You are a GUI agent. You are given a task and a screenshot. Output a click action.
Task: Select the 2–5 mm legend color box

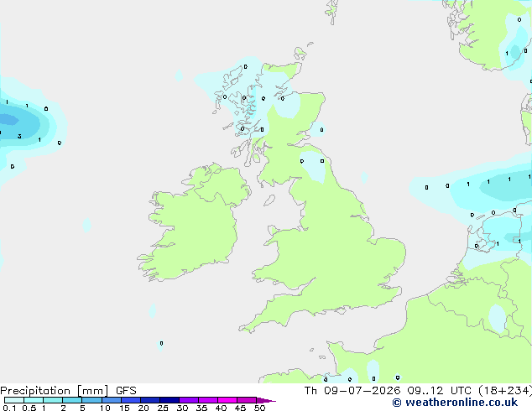click(x=72, y=400)
